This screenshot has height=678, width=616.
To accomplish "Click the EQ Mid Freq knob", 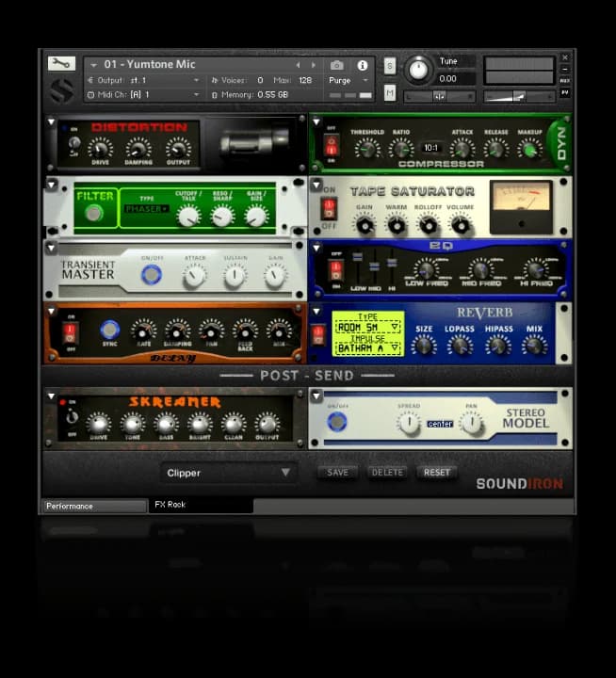I will pyautogui.click(x=481, y=270).
